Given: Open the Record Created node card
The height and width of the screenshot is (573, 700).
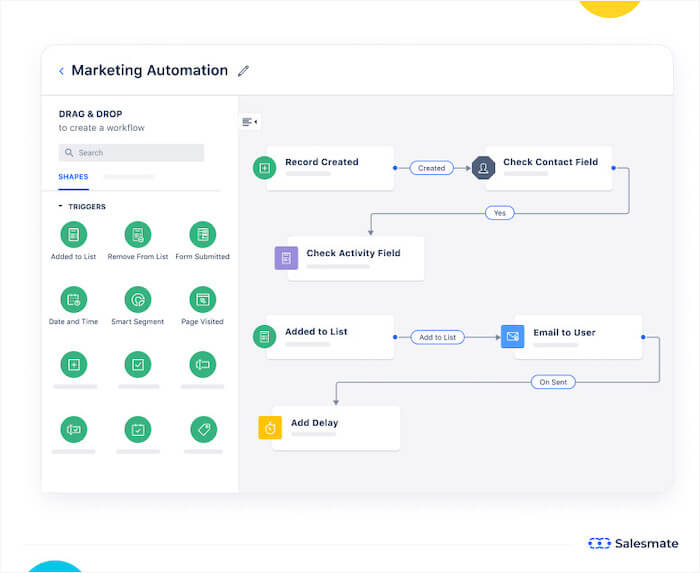Looking at the screenshot, I should coord(330,168).
